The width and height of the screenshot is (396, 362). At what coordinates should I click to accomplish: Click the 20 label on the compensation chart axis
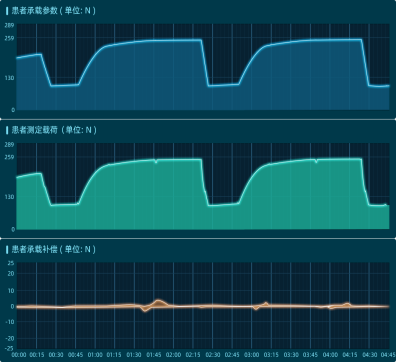coord(11,274)
